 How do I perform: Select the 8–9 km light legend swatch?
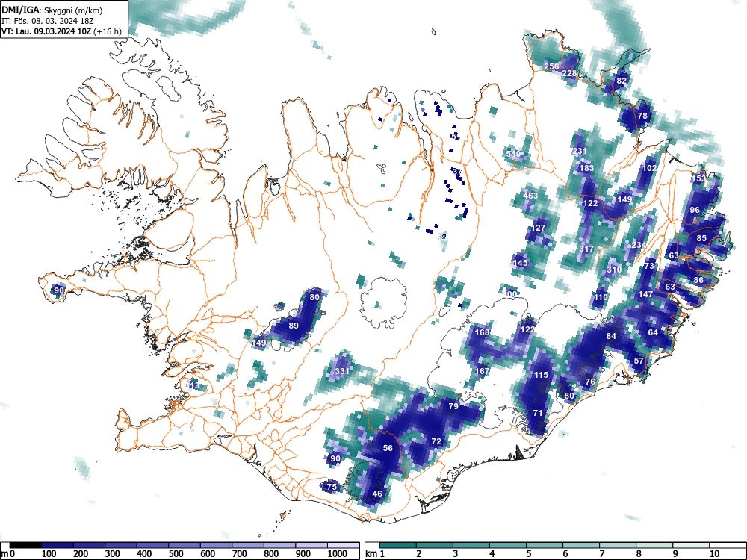click(x=655, y=545)
